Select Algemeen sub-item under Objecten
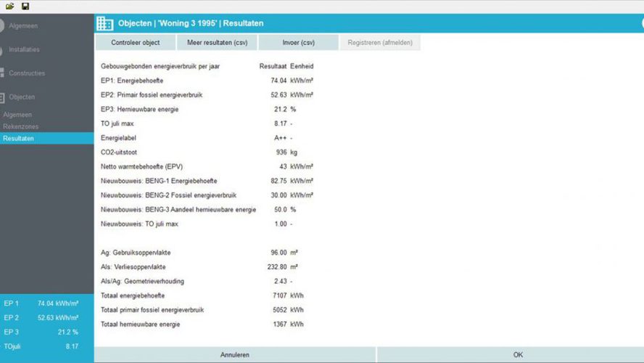This screenshot has height=363, width=644. coord(17,115)
